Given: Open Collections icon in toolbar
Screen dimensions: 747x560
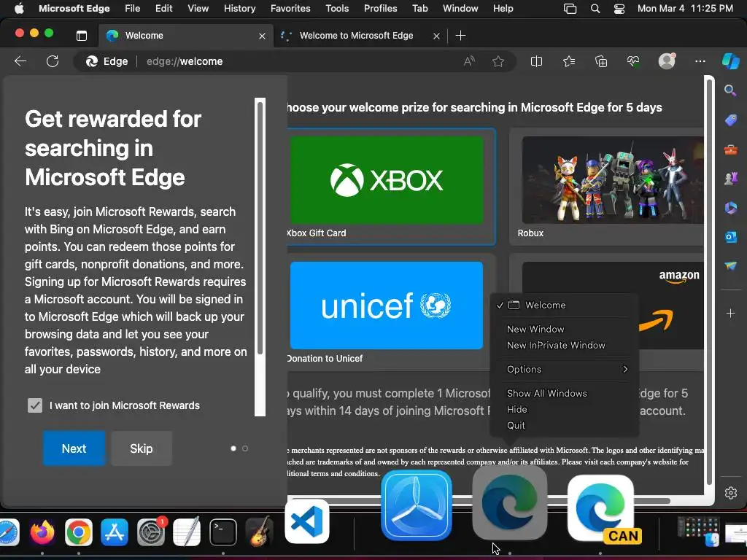Looking at the screenshot, I should point(601,61).
